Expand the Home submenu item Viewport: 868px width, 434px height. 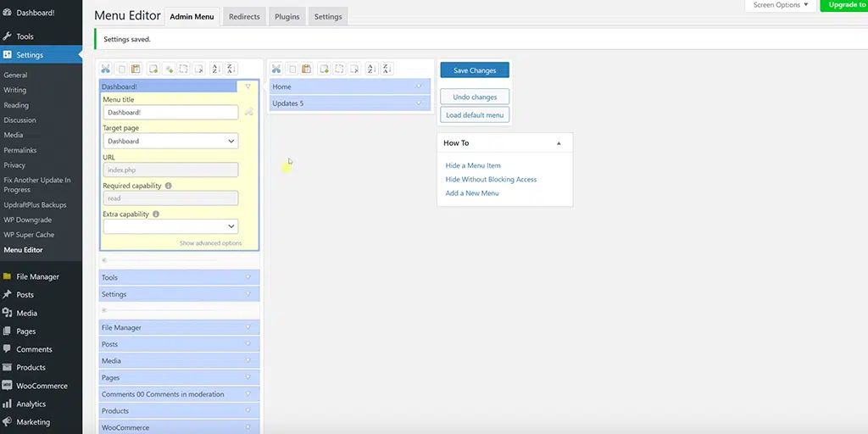tap(419, 86)
